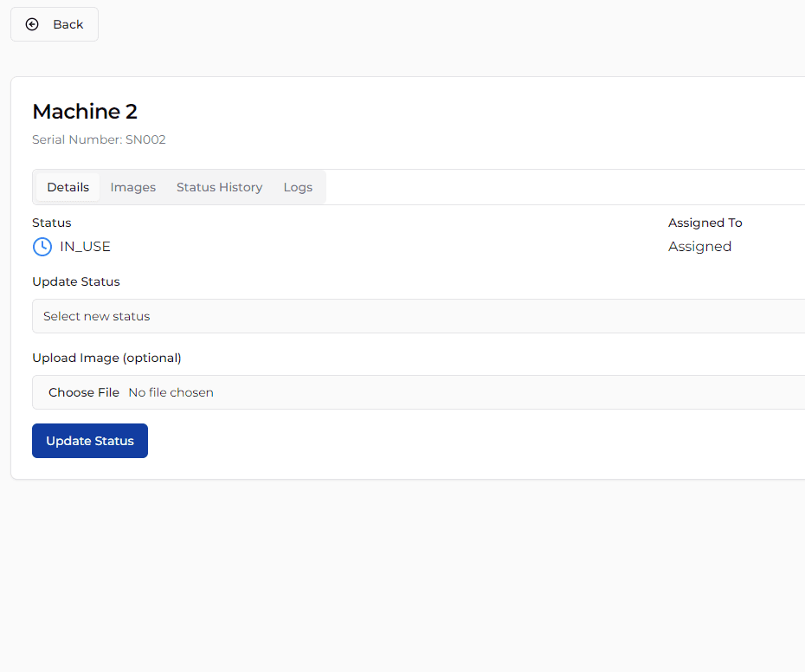
Task: Click the Upload Image (optional) label
Action: (106, 358)
